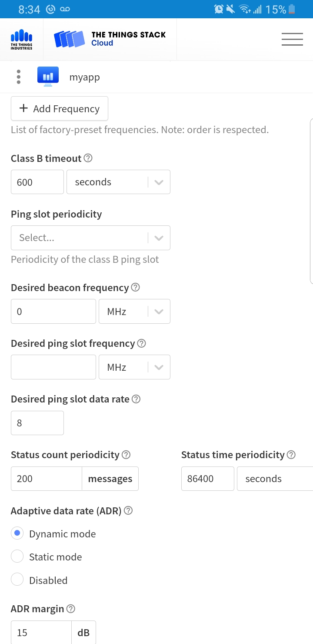Open the MHz dropdown for ping slot frequency
The height and width of the screenshot is (644, 313).
[134, 367]
